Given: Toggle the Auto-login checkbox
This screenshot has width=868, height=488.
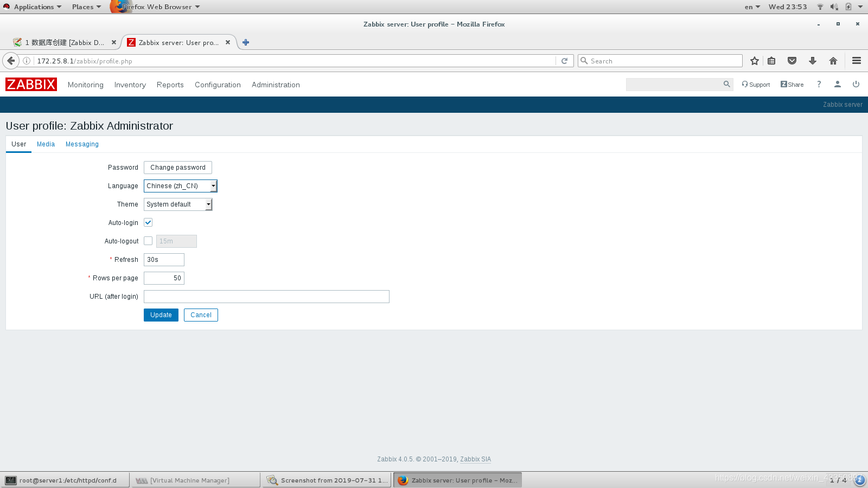Looking at the screenshot, I should click(x=148, y=222).
